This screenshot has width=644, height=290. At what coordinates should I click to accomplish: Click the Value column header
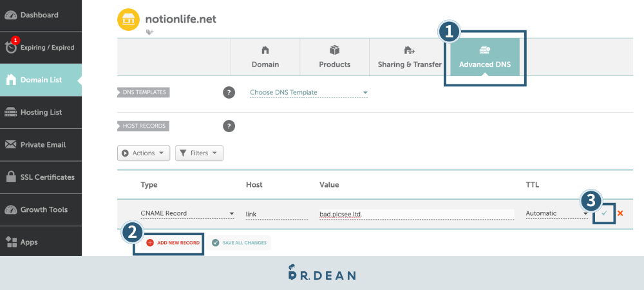329,185
